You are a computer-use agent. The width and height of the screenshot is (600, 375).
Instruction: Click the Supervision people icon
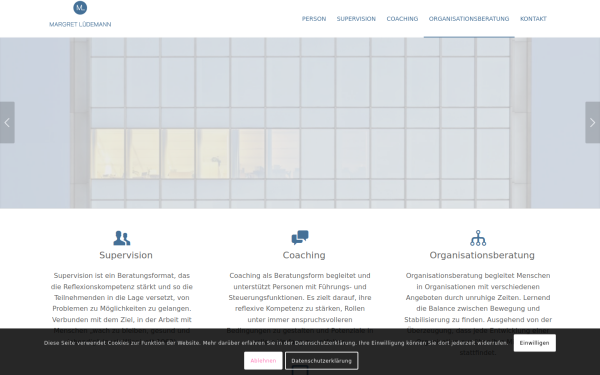point(122,238)
